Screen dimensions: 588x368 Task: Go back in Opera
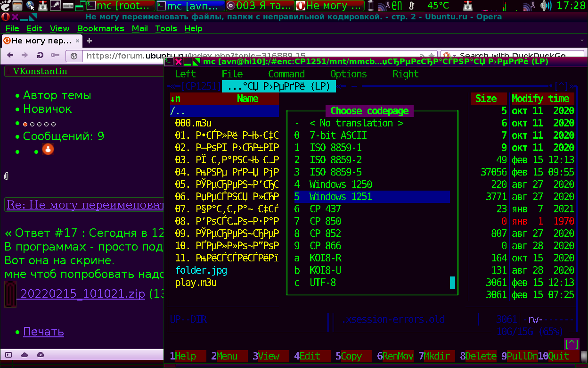pos(11,56)
